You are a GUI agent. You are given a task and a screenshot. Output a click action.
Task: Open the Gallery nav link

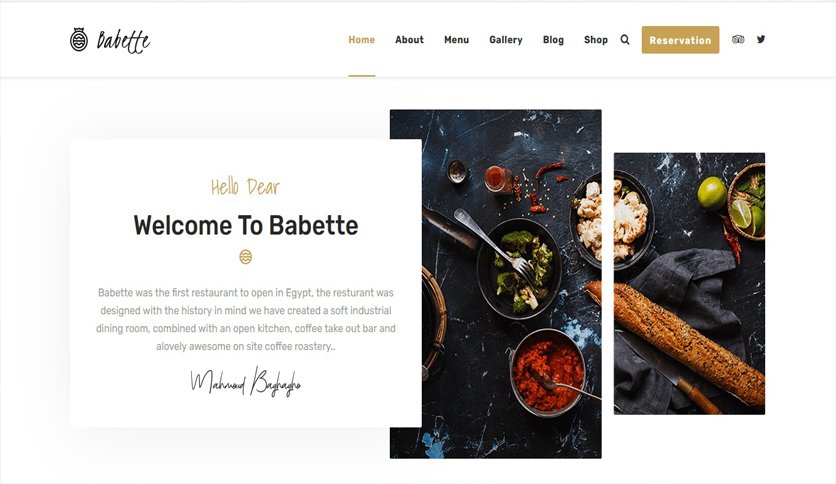[x=506, y=40]
